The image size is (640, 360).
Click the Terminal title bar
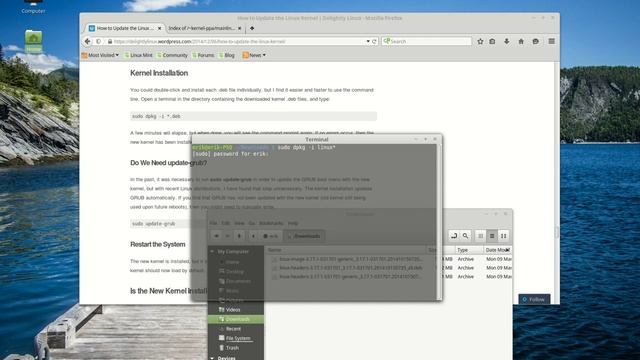tap(316, 139)
